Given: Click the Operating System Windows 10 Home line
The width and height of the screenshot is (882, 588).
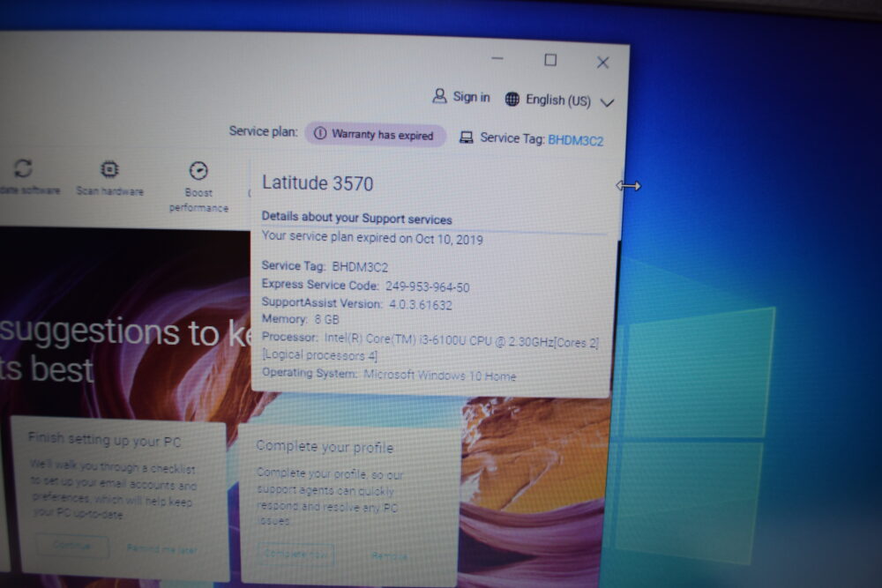Looking at the screenshot, I should click(x=389, y=375).
